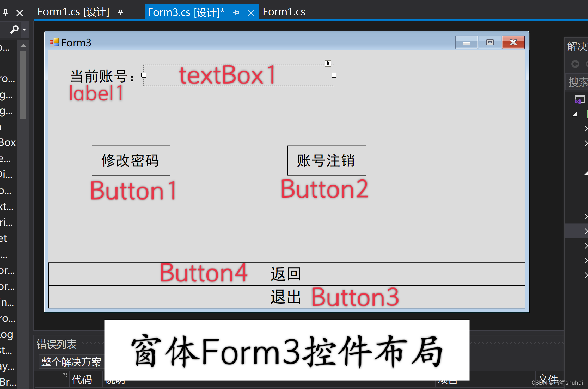588x389 pixels.
Task: Click the 代码 column header
Action: 82,379
